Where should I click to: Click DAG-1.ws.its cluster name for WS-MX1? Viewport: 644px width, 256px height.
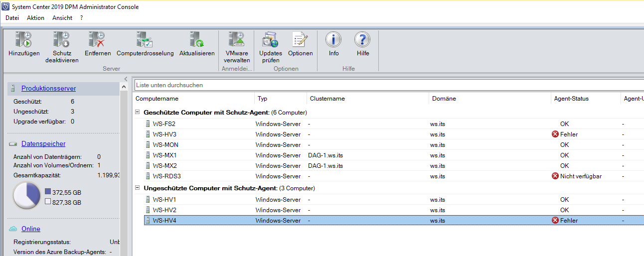point(325,155)
